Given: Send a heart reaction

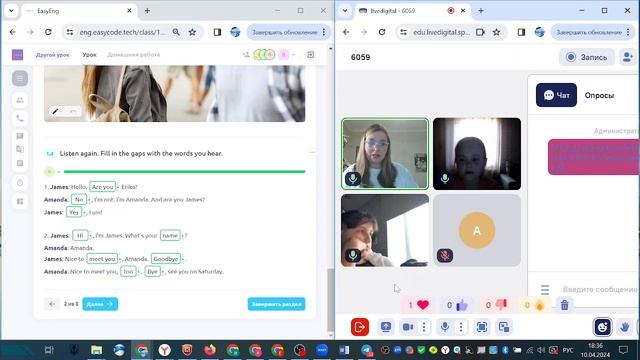Looking at the screenshot, I should point(418,305).
